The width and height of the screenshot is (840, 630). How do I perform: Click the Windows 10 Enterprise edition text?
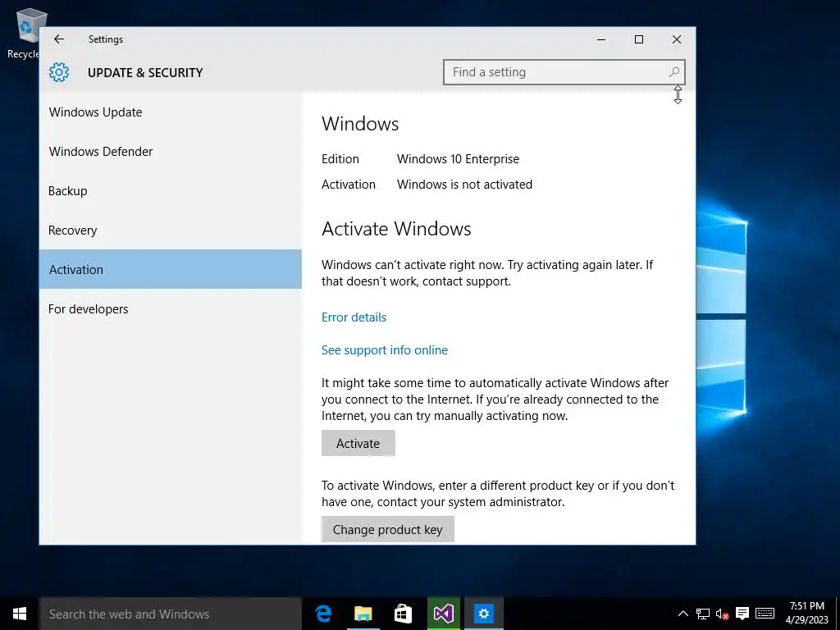[x=458, y=159]
